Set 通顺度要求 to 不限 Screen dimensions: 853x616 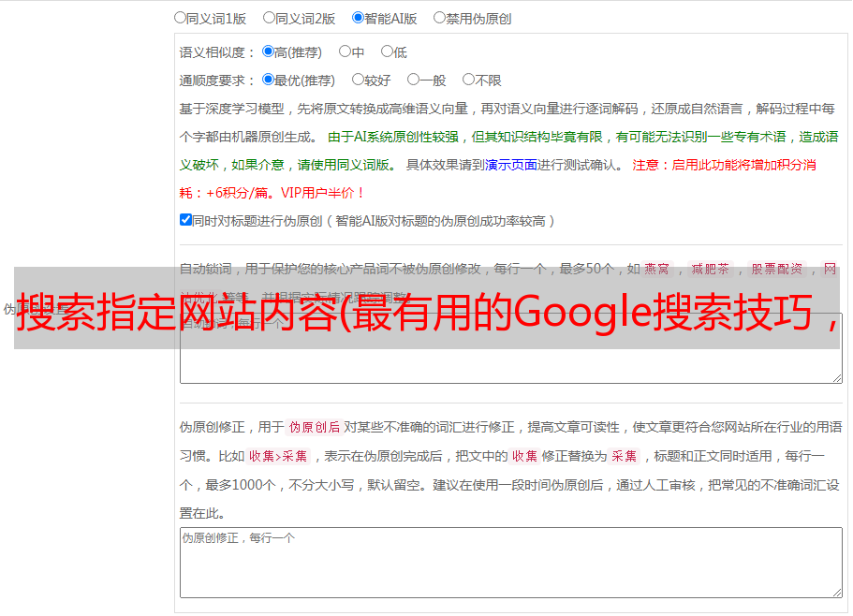click(x=468, y=80)
